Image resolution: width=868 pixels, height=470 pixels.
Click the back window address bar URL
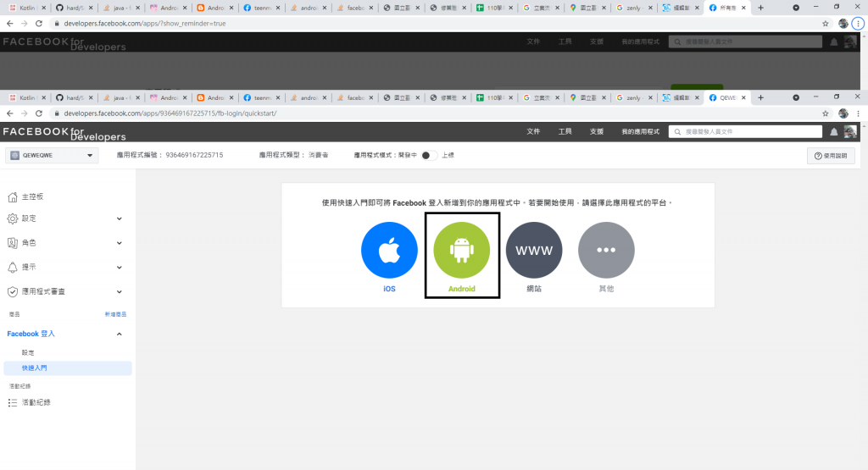pyautogui.click(x=144, y=24)
